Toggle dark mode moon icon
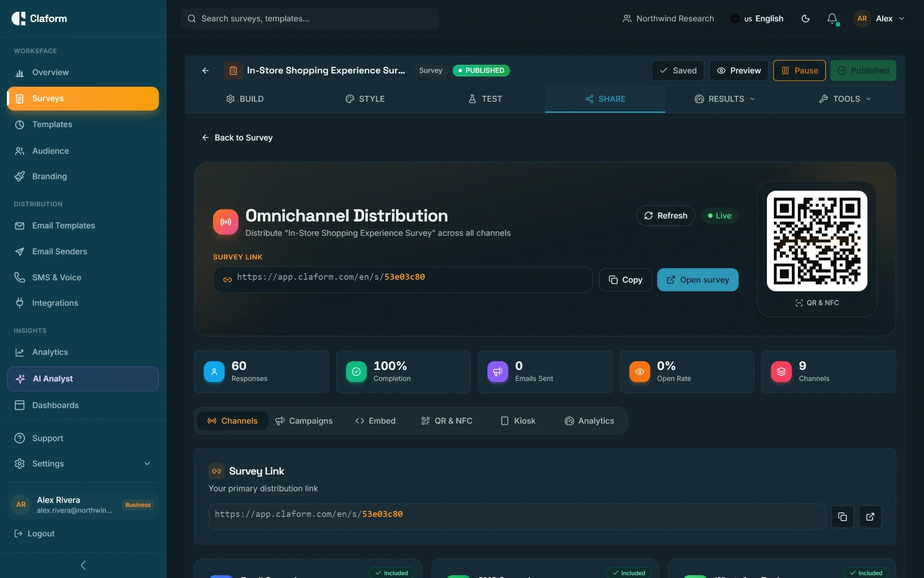This screenshot has height=578, width=924. point(805,18)
